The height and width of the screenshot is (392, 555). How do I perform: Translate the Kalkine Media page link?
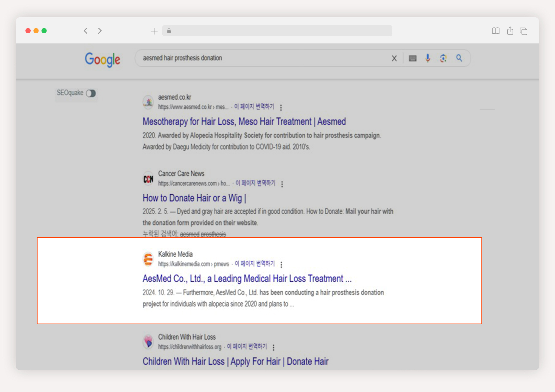pyautogui.click(x=255, y=263)
